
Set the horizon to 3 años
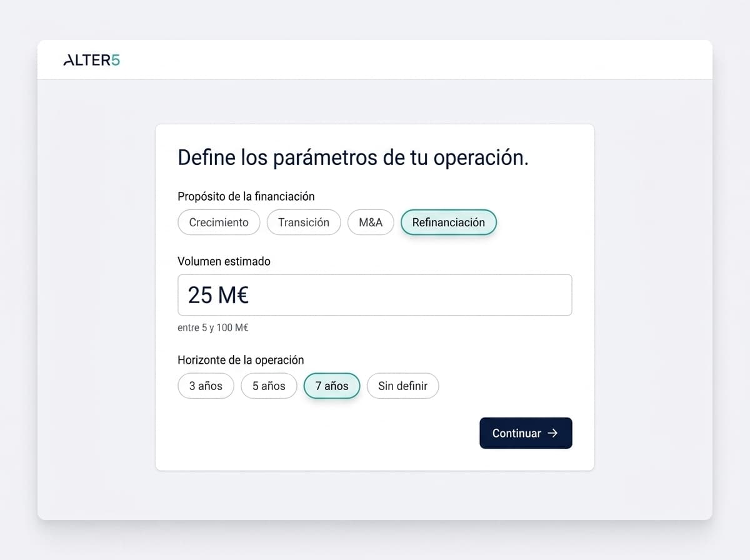coord(206,386)
